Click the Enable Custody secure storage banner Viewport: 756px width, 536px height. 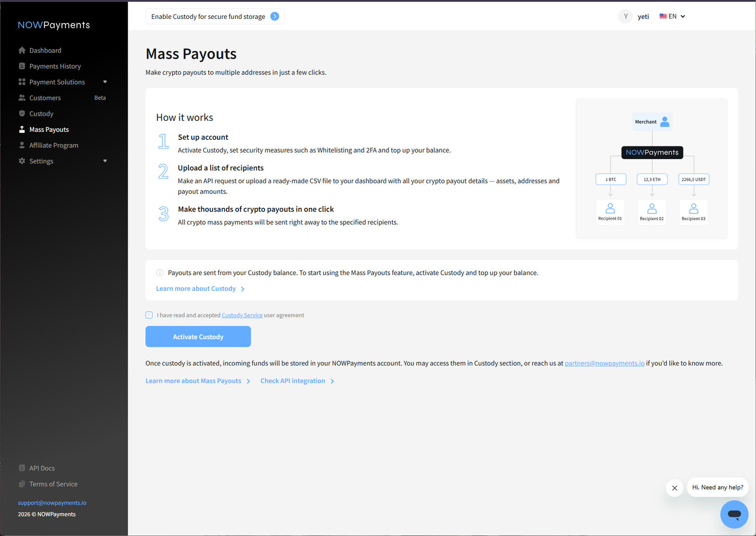coord(215,16)
